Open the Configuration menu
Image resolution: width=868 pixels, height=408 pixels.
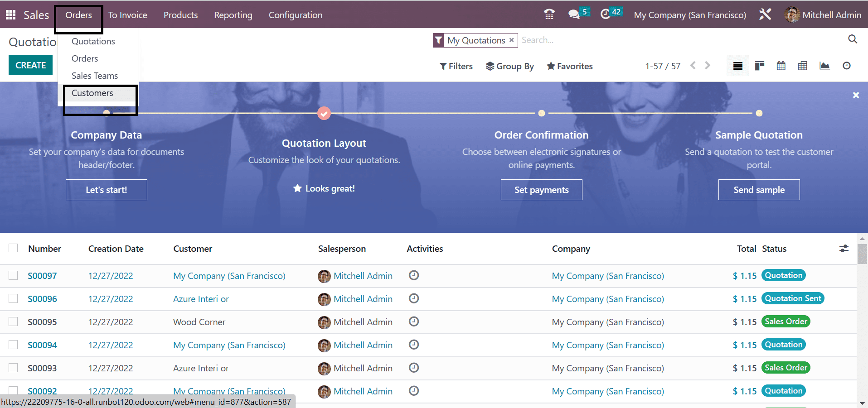296,15
